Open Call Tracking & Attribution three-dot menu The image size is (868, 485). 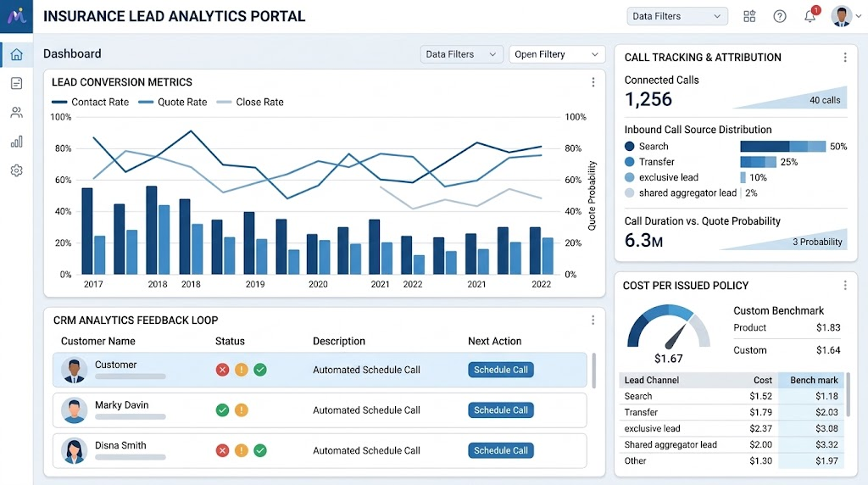pos(845,57)
